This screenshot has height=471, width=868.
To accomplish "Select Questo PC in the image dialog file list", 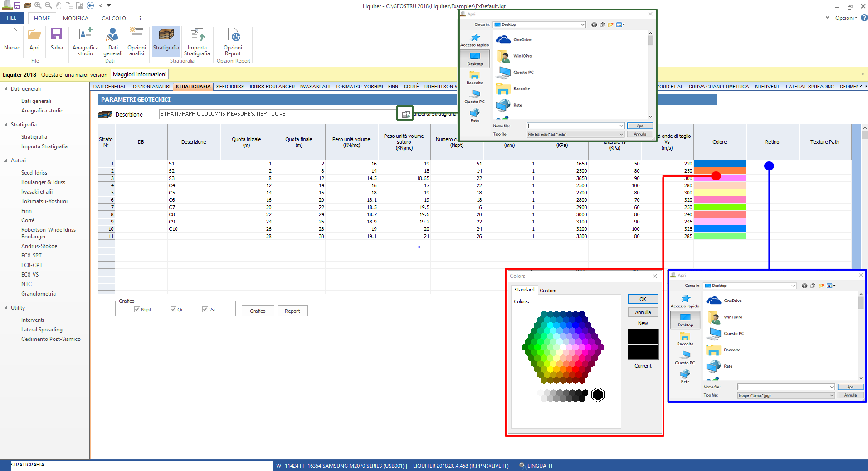I will point(725,333).
